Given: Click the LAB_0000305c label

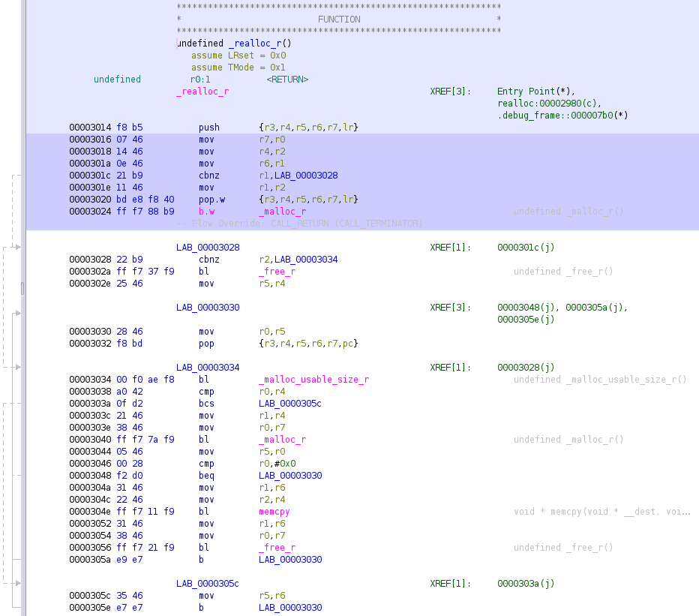Looking at the screenshot, I should pos(207,584).
